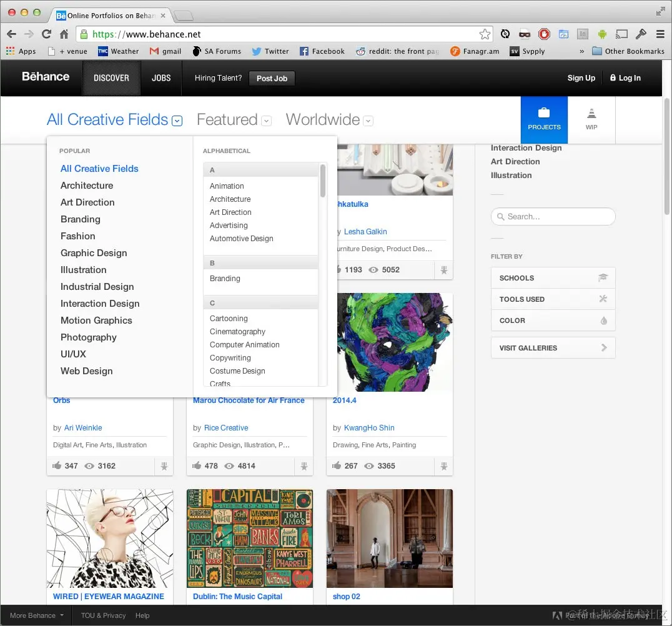Click the mask extension icon in toolbar
Screen dimensions: 672x626
pyautogui.click(x=525, y=34)
